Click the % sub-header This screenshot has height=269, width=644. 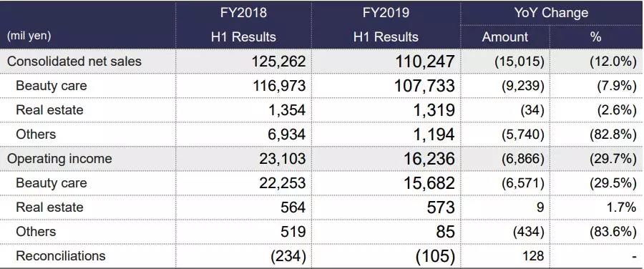tap(595, 37)
